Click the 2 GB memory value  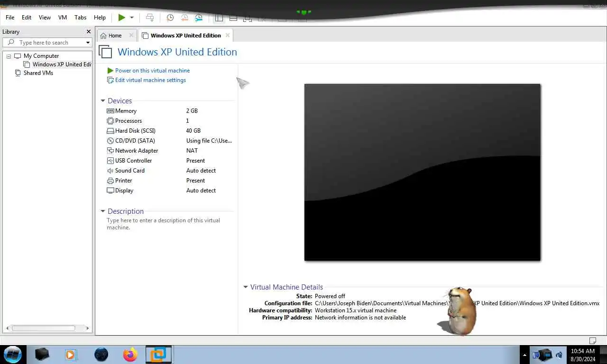point(192,111)
